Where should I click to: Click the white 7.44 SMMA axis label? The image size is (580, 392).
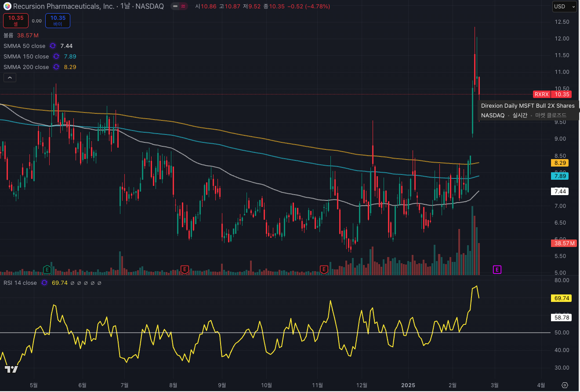[x=560, y=191]
